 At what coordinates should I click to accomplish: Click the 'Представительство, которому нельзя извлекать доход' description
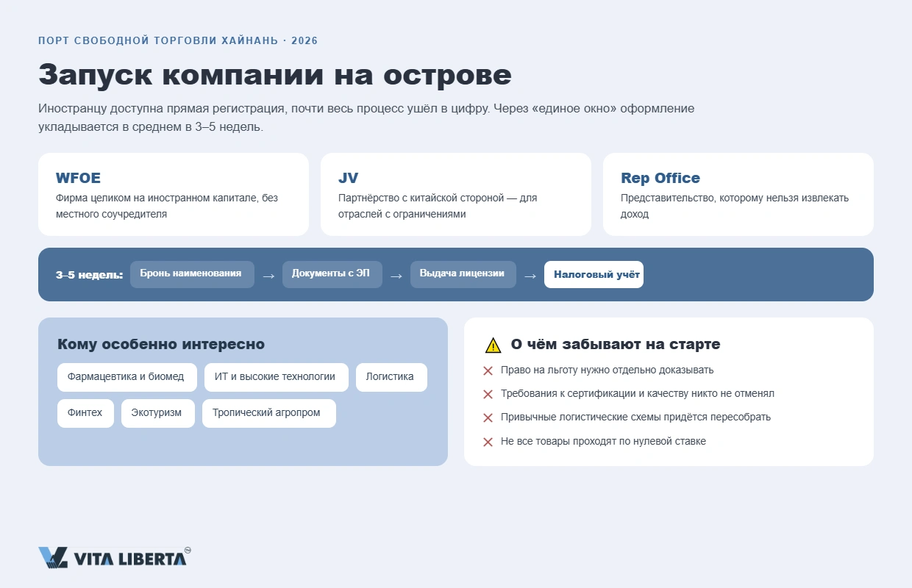click(x=735, y=207)
